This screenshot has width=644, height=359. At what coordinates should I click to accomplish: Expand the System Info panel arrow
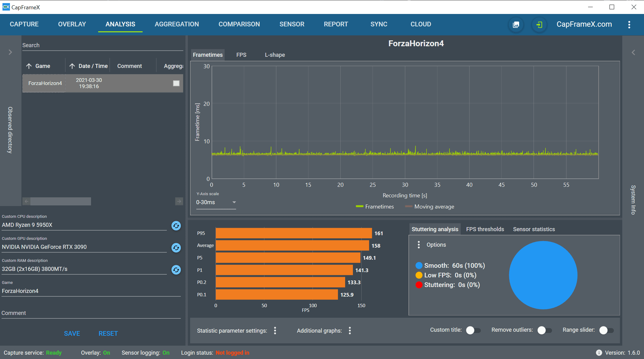(x=633, y=52)
